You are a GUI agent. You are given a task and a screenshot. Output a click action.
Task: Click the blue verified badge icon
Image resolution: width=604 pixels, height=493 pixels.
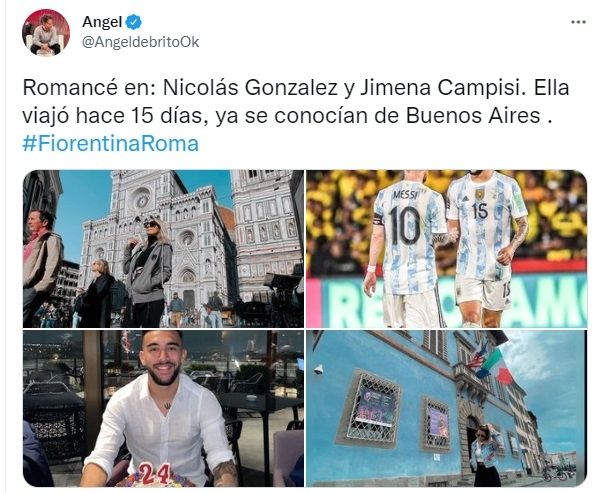(134, 22)
